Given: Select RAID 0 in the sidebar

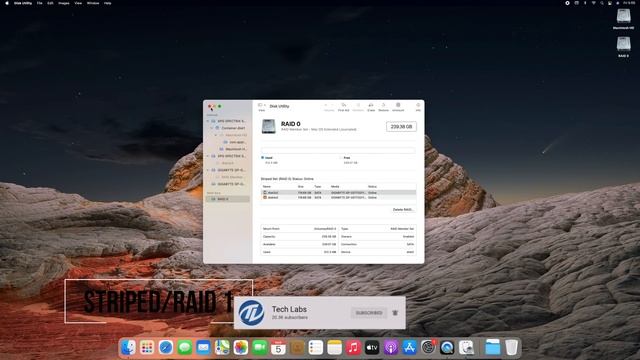Looking at the screenshot, I should 228,199.
